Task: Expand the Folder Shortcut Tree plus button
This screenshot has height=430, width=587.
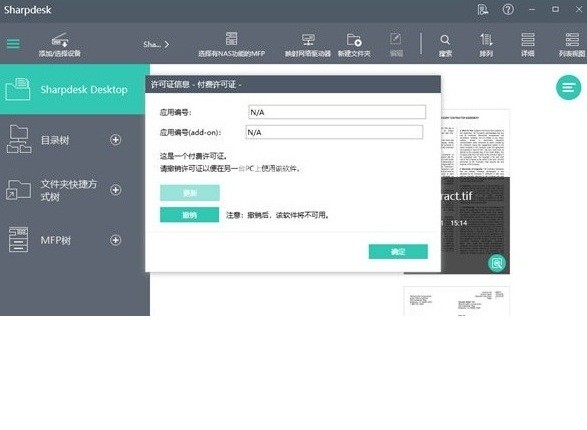Action: tap(116, 190)
